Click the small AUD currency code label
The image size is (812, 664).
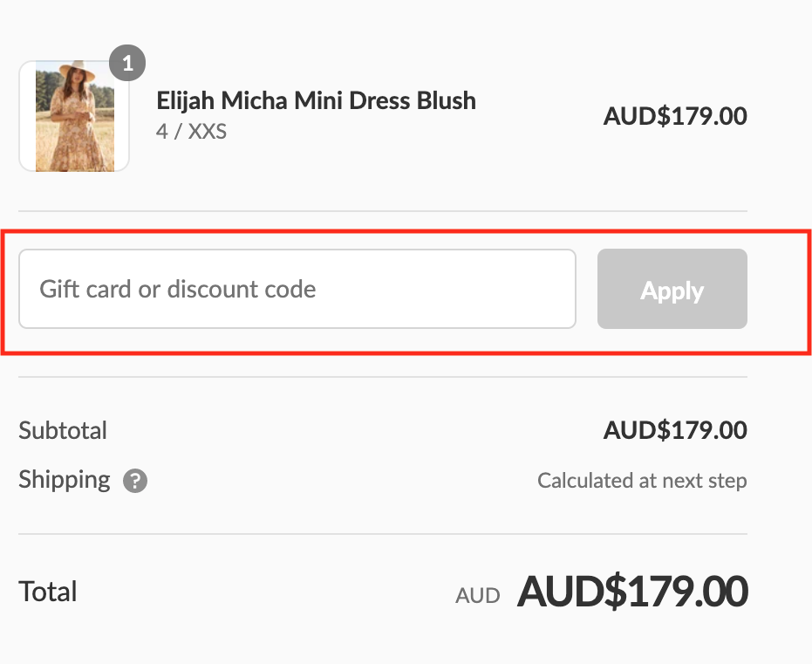click(x=478, y=596)
